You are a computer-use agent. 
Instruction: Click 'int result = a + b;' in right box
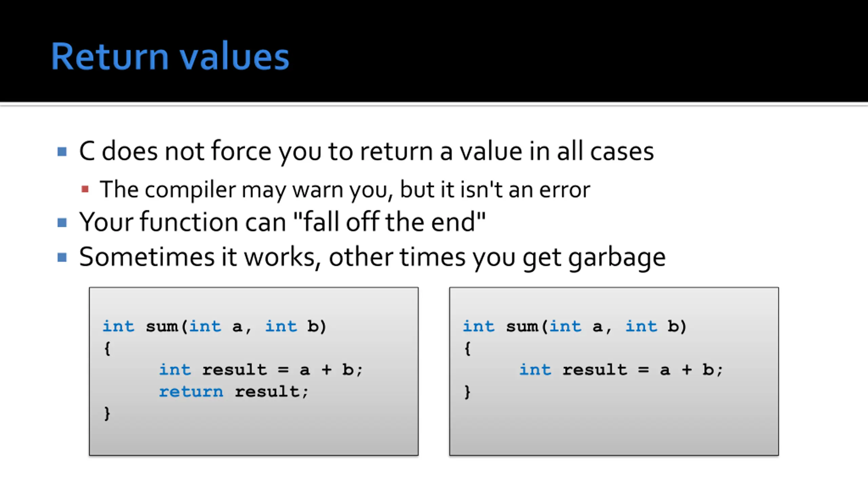click(622, 370)
